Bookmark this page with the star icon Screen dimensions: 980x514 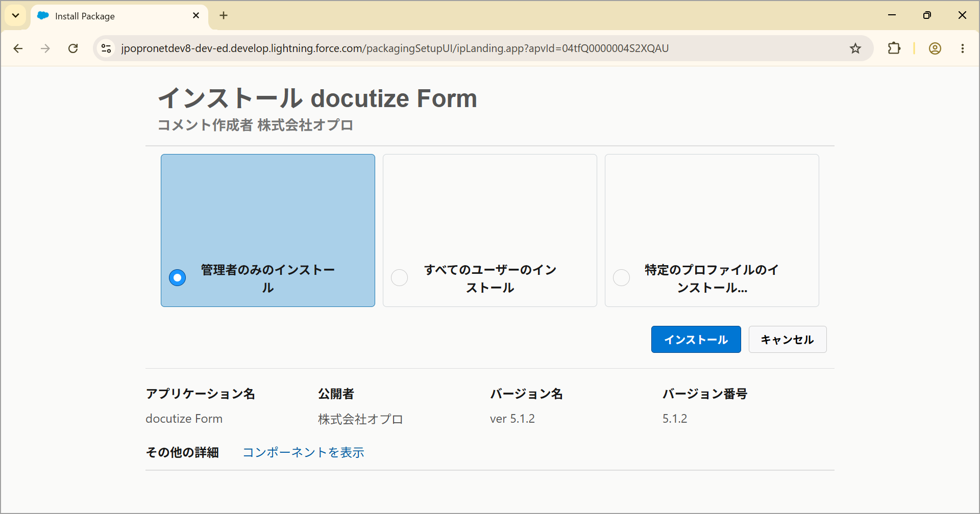tap(855, 48)
